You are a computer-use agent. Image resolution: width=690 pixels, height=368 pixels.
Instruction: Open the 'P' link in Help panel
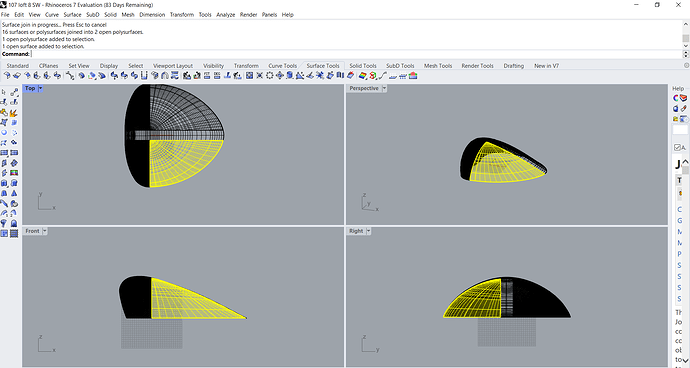click(679, 254)
